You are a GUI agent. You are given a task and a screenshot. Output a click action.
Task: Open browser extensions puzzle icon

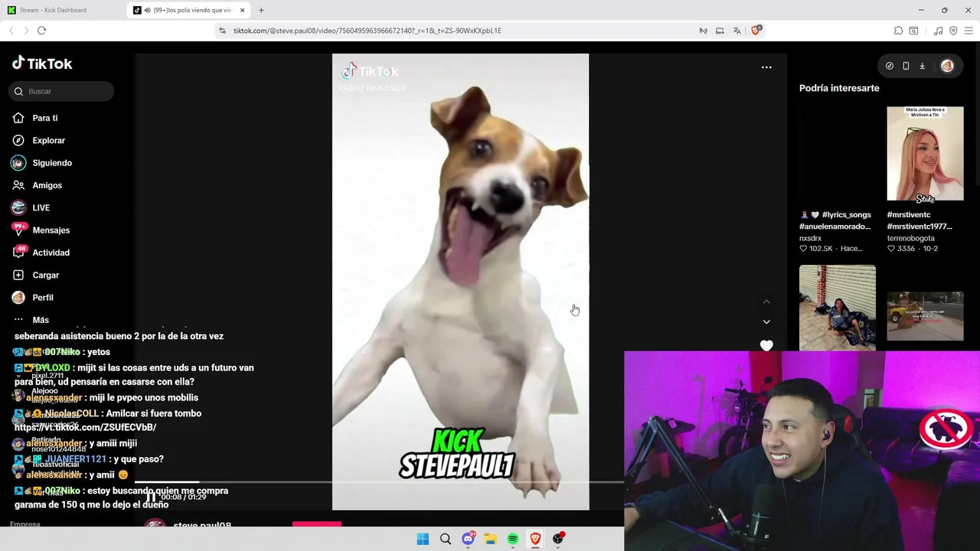click(898, 31)
